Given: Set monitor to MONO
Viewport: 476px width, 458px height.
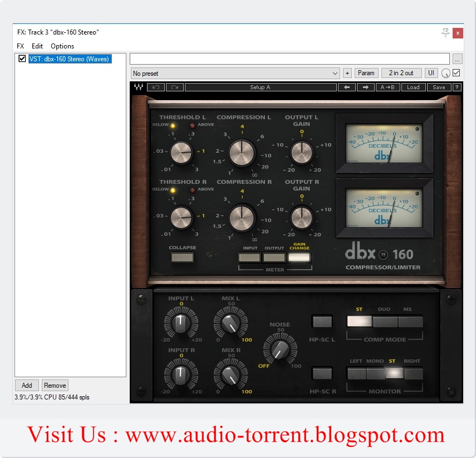Looking at the screenshot, I should 376,373.
